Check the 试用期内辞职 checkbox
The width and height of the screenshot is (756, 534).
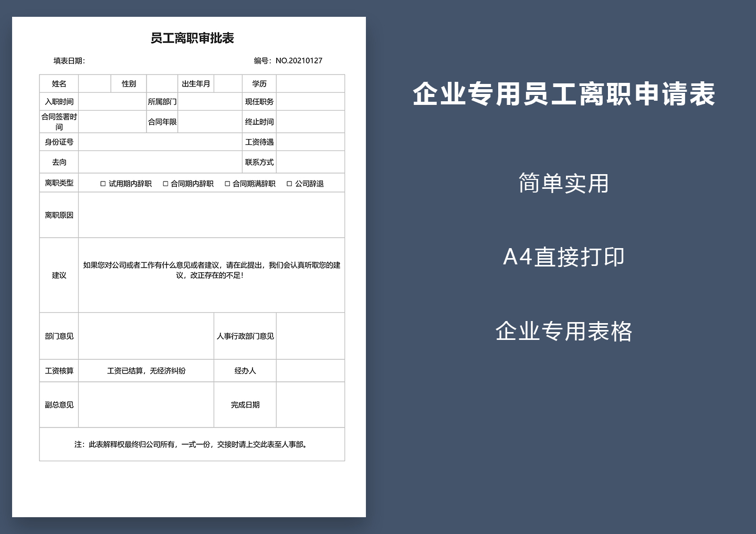coord(103,184)
